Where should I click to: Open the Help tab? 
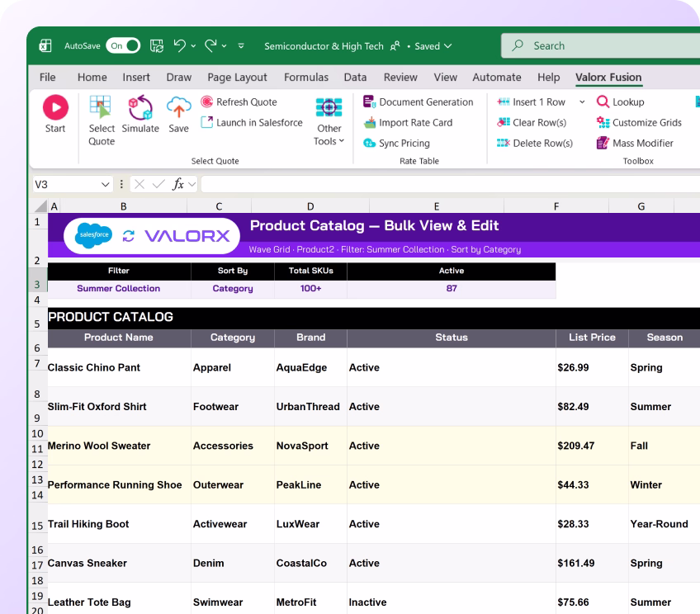point(548,78)
